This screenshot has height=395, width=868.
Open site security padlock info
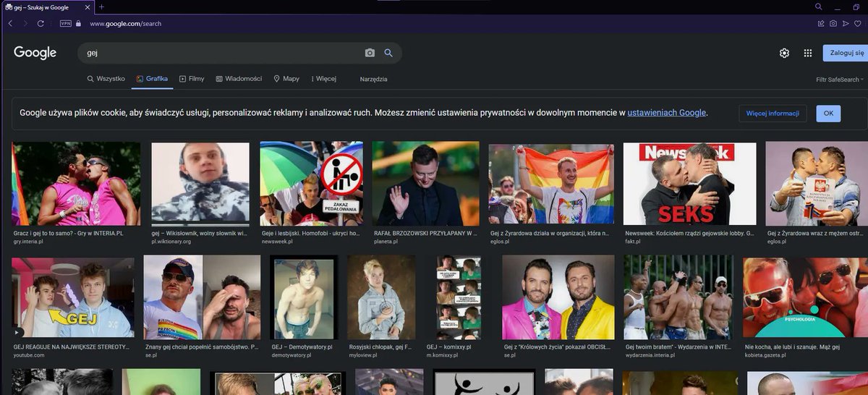tap(79, 23)
